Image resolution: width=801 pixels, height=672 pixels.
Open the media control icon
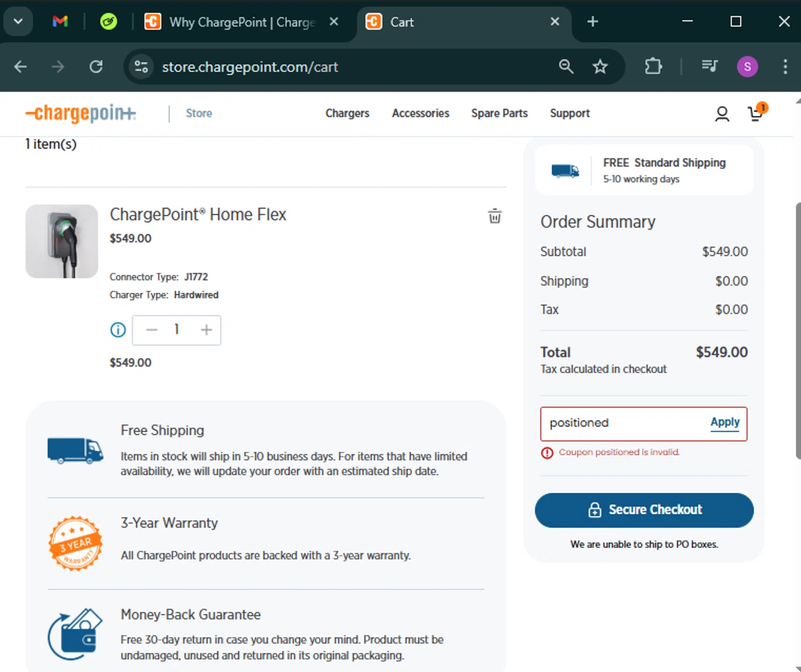(709, 66)
